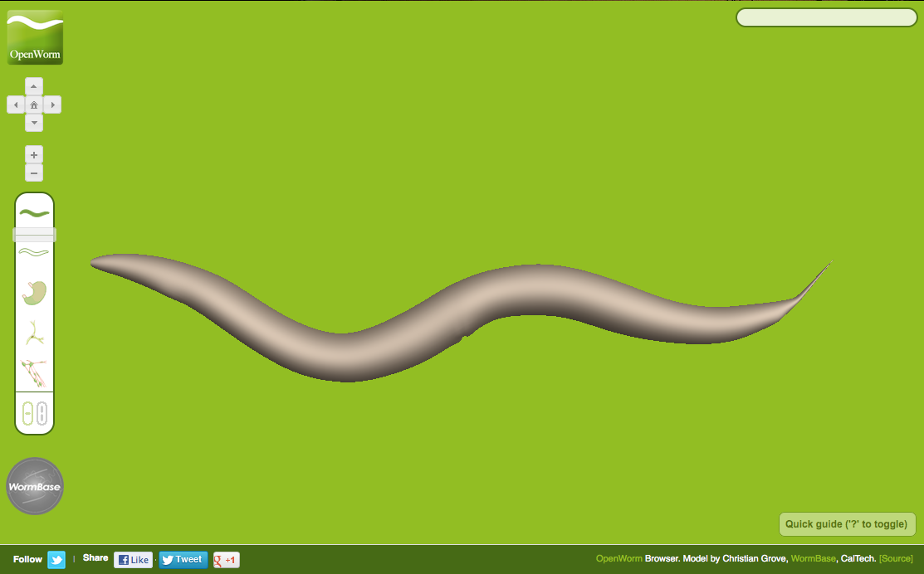This screenshot has height=574, width=924.
Task: Click the up navigation arrow
Action: point(34,86)
